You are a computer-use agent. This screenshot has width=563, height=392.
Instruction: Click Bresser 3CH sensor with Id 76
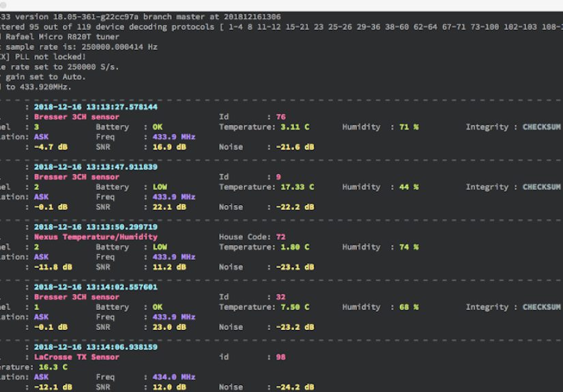[x=76, y=117]
